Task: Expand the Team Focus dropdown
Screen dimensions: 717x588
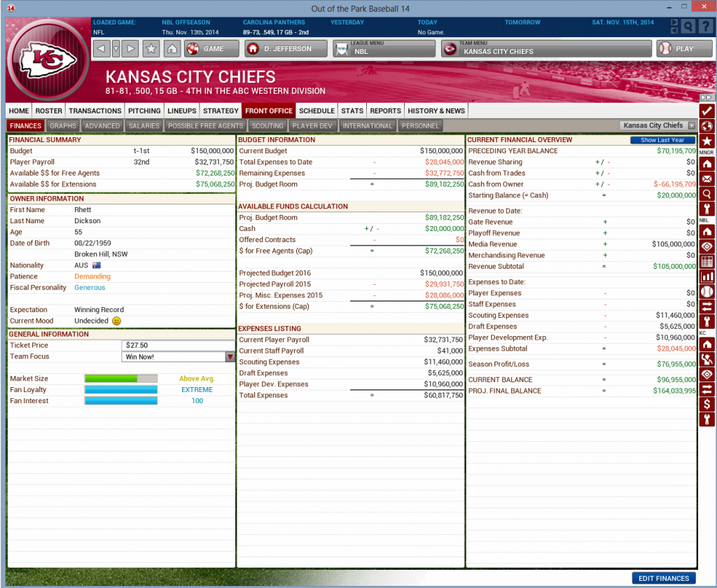Action: pos(230,356)
